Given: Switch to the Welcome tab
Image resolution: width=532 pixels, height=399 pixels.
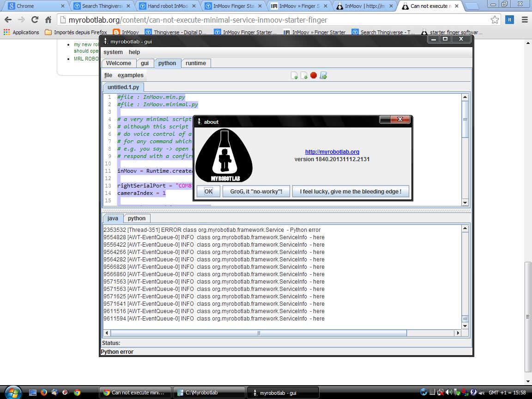Looking at the screenshot, I should 118,63.
